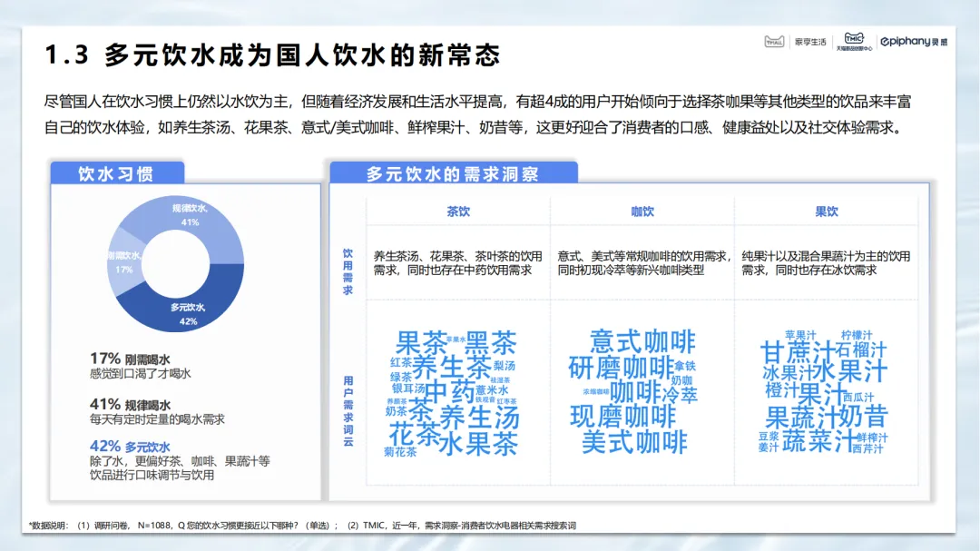
Task: Select the 茶饮 column header
Action: tap(458, 212)
